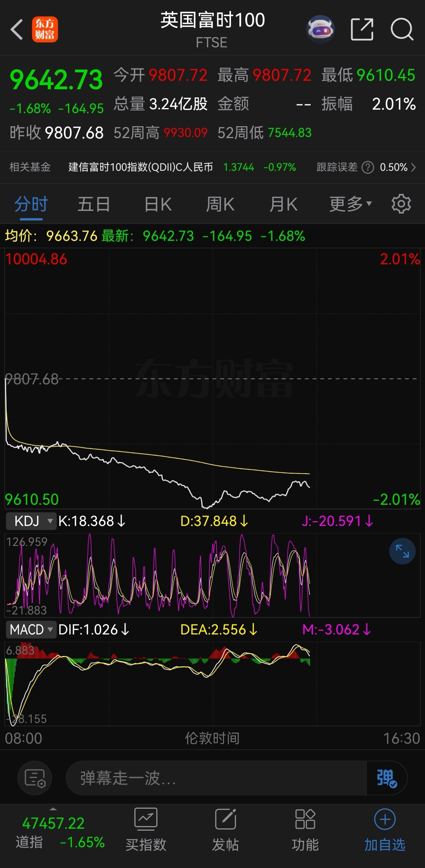This screenshot has height=868, width=425.
Task: Tap the tracking error question mark
Action: click(x=368, y=167)
